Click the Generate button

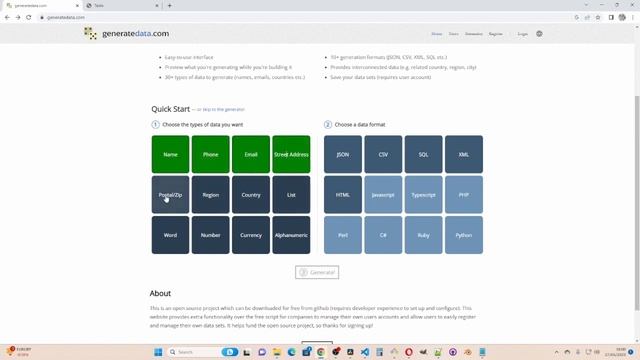(317, 272)
